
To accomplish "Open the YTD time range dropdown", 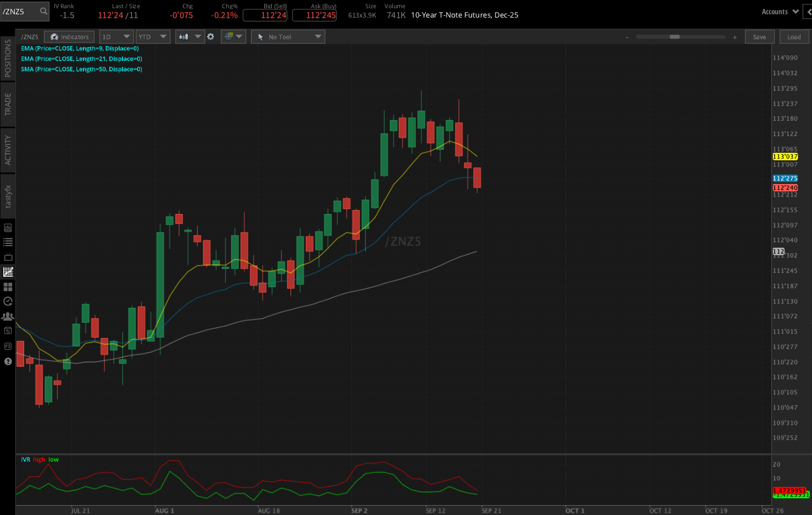I will tap(153, 37).
